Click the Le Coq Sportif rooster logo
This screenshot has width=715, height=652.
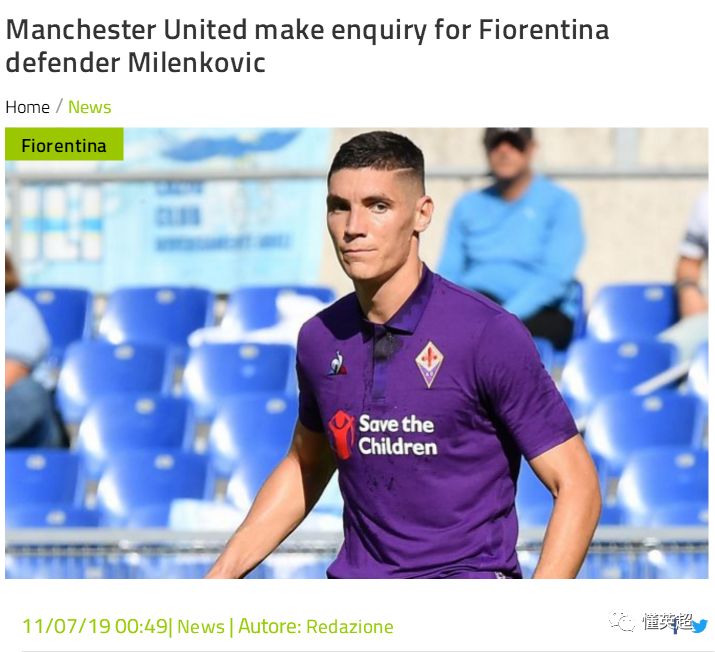point(338,363)
